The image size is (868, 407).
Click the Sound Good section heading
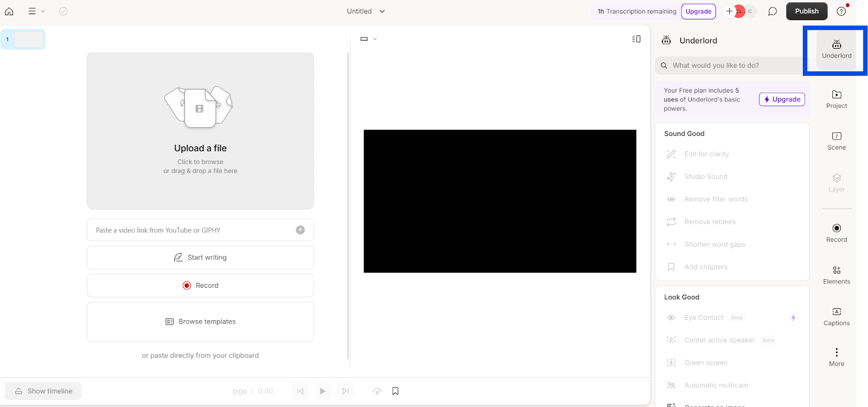684,134
